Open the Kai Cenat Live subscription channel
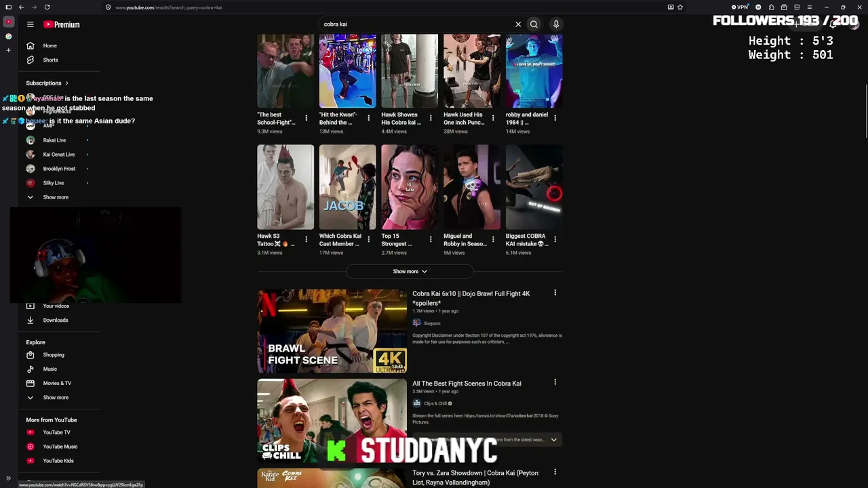868x488 pixels. (58, 155)
